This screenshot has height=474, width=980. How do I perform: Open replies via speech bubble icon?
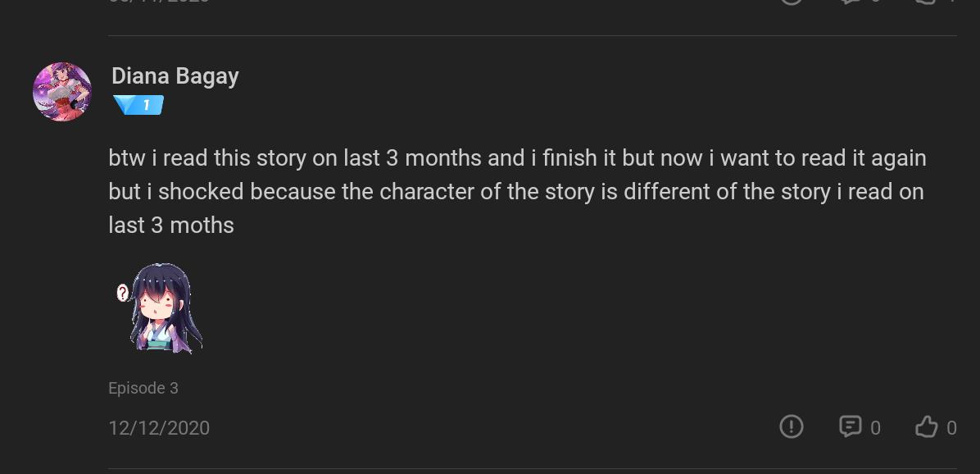click(x=850, y=426)
